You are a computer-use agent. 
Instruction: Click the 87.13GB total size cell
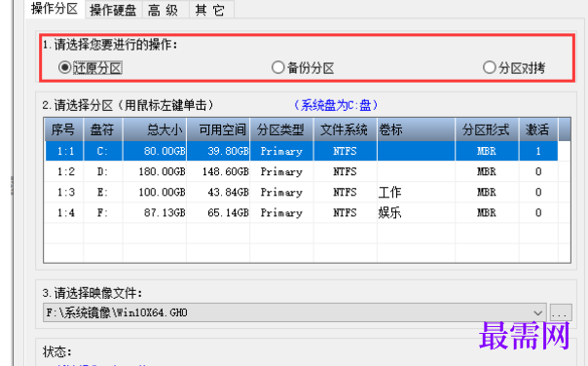(x=155, y=213)
